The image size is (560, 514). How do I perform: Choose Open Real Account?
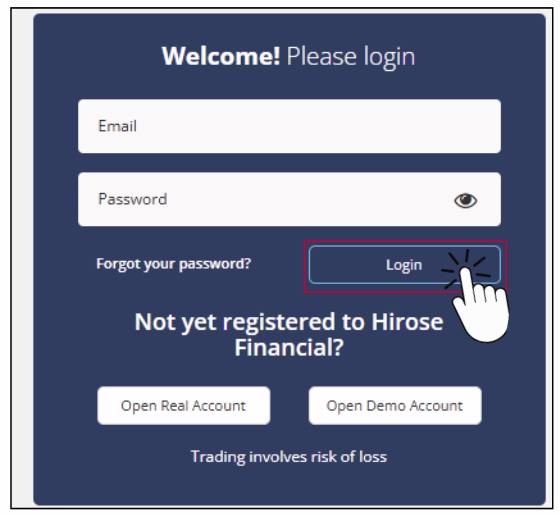[184, 406]
